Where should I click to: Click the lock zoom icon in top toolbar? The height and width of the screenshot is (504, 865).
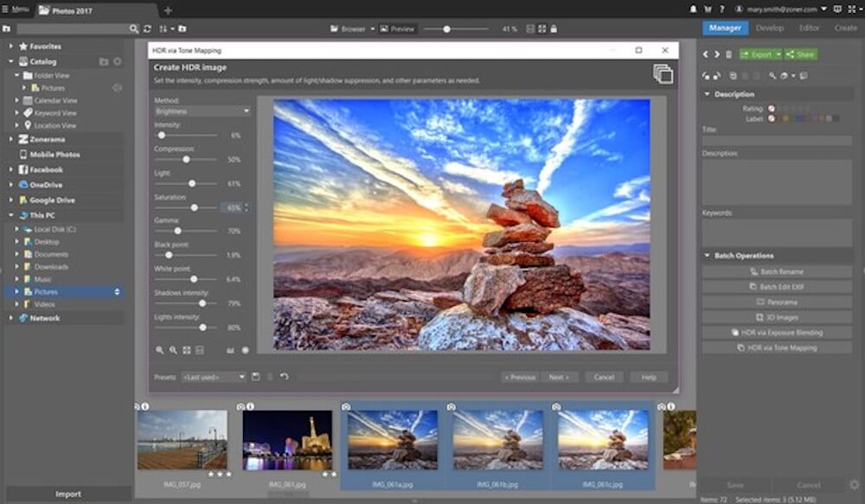[x=554, y=29]
